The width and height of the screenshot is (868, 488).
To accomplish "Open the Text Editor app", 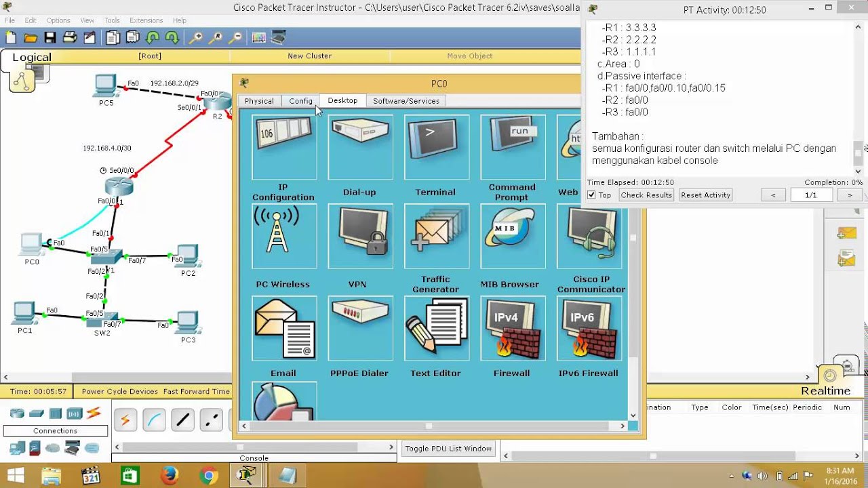I will 436,328.
